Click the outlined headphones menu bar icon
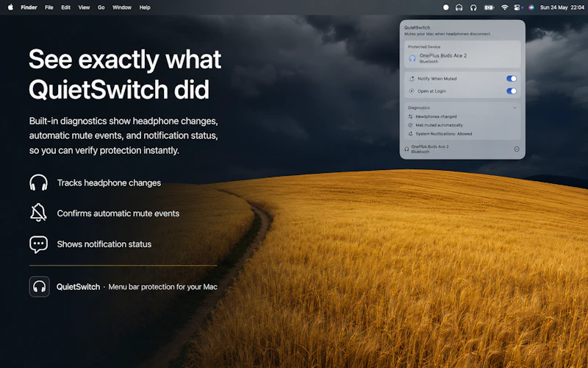Viewport: 588px width, 368px height. pos(473,7)
